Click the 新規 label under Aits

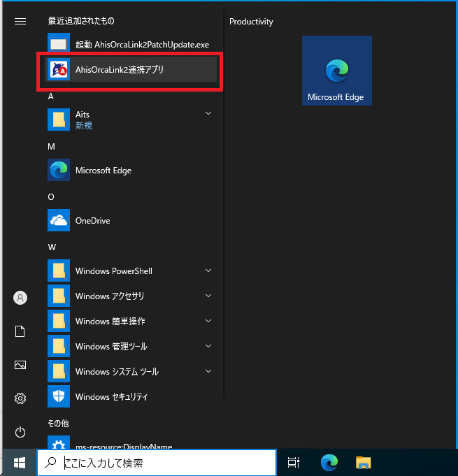tap(84, 125)
